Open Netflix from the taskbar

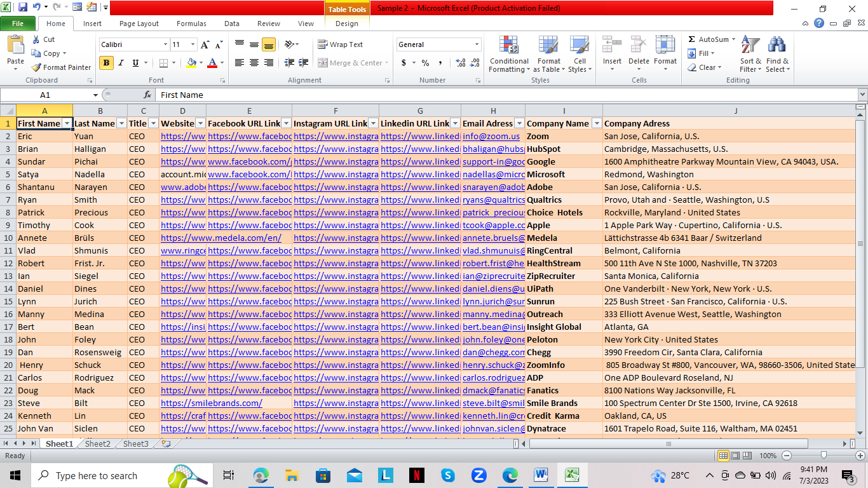click(416, 475)
